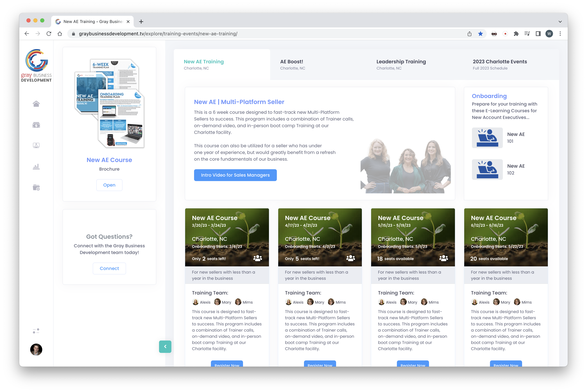Click the browser home button
Image resolution: width=587 pixels, height=392 pixels.
60,34
